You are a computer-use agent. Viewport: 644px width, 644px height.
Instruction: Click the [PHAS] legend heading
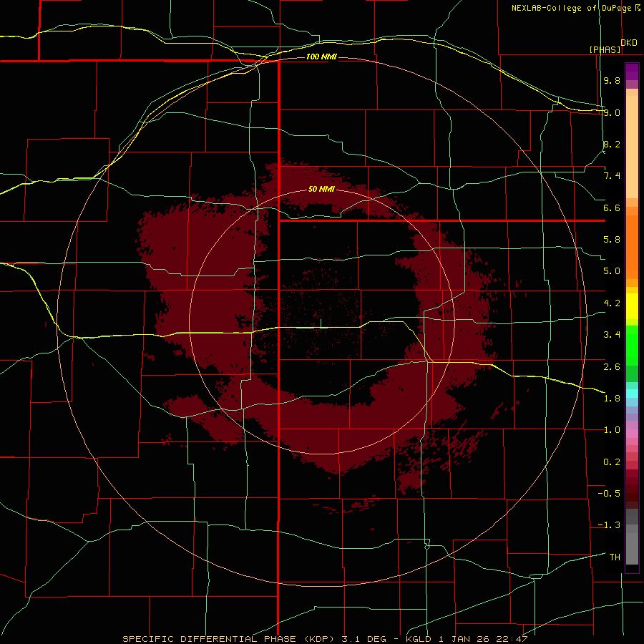(605, 50)
